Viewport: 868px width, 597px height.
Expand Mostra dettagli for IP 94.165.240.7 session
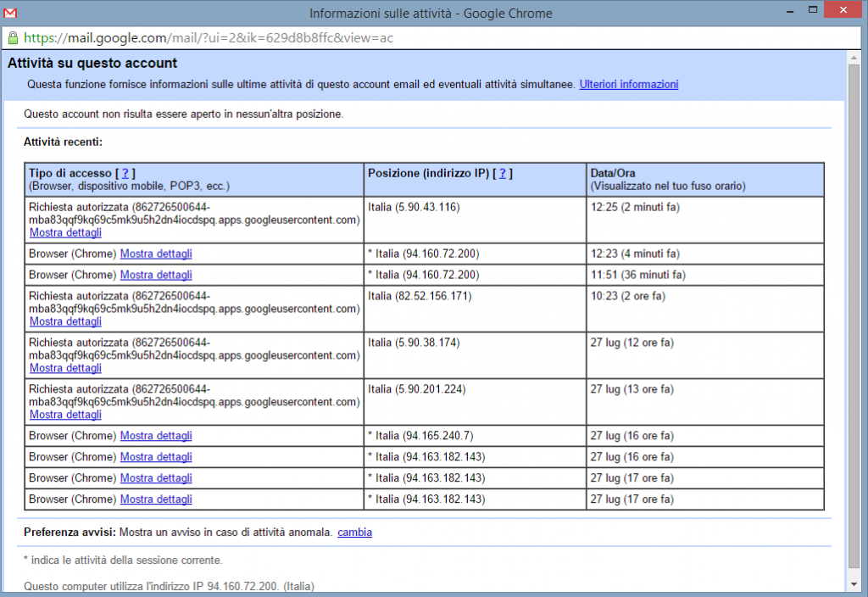click(x=156, y=436)
